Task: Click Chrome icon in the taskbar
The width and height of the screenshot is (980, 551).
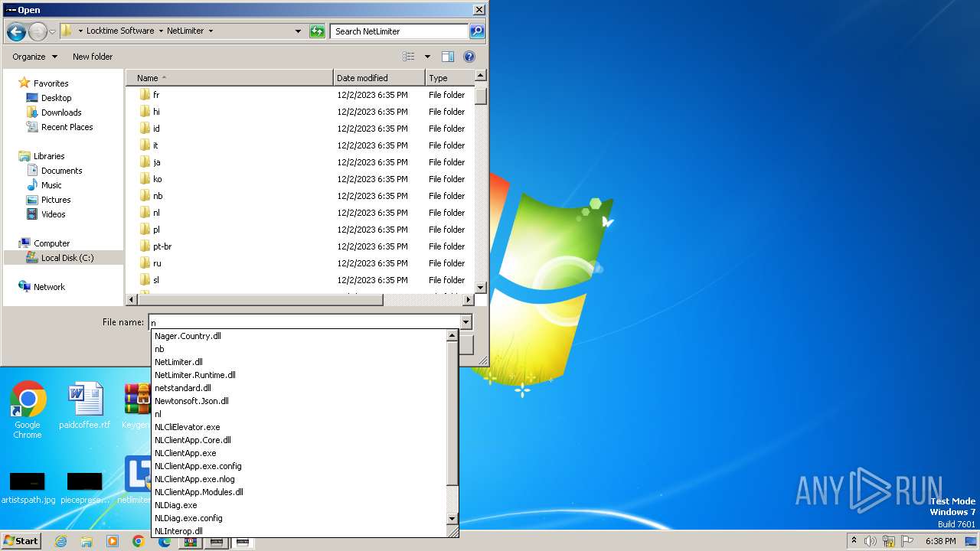Action: (139, 541)
